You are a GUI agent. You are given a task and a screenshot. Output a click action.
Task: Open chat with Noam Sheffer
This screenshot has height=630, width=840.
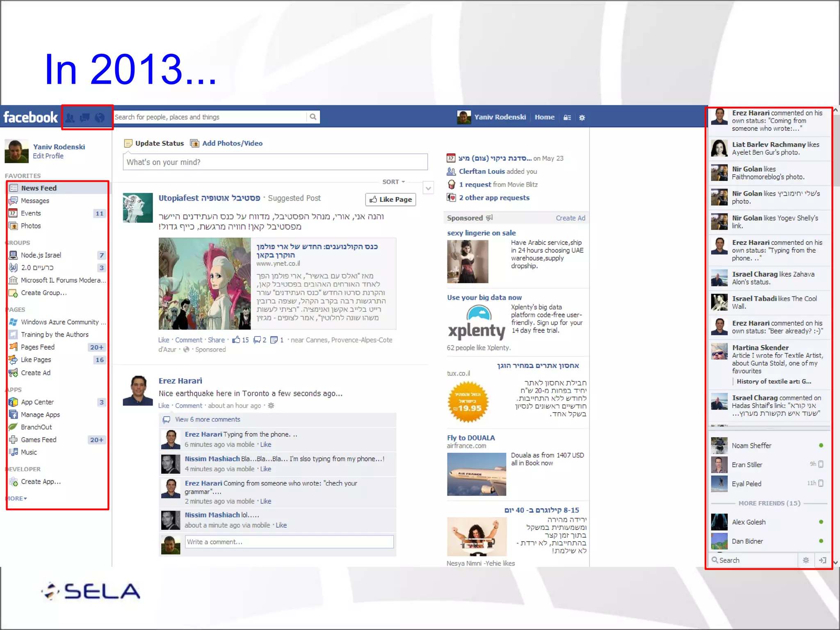751,445
